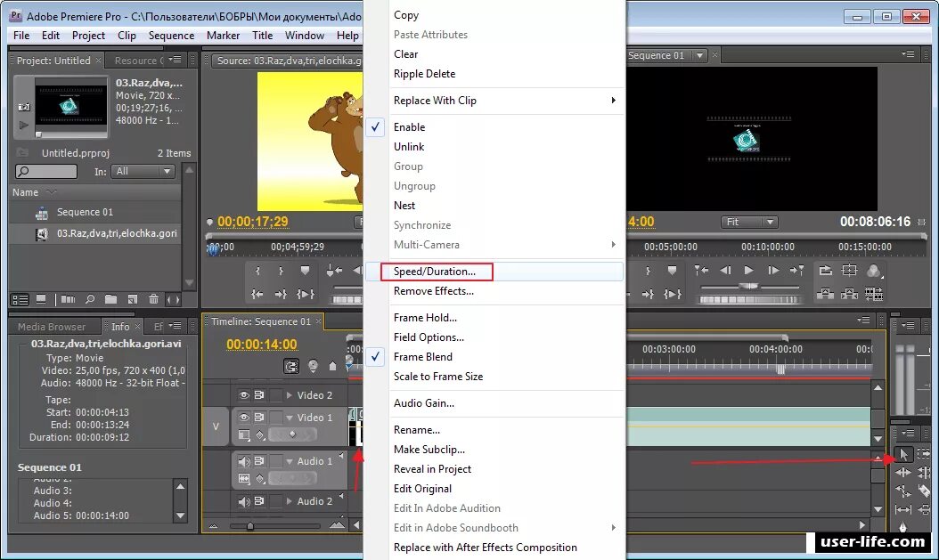Select the Slip tool
The image size is (939, 560).
pyautogui.click(x=903, y=510)
